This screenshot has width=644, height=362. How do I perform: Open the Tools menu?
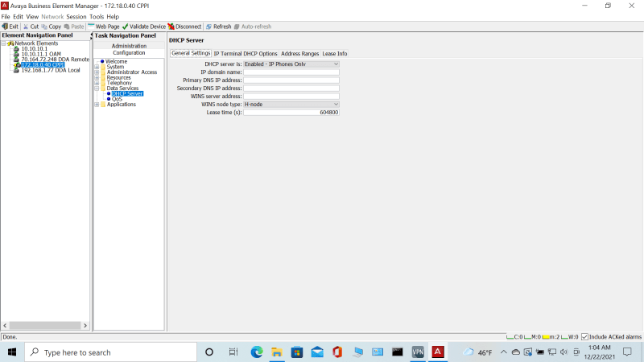click(97, 17)
